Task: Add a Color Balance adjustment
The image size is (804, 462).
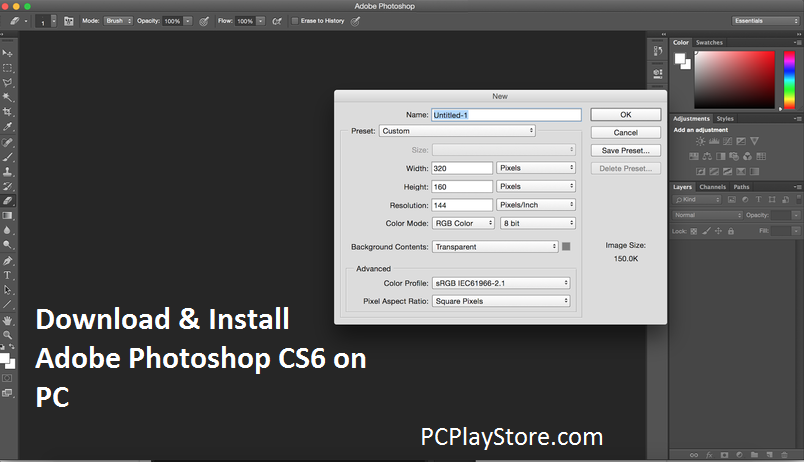Action: point(707,156)
